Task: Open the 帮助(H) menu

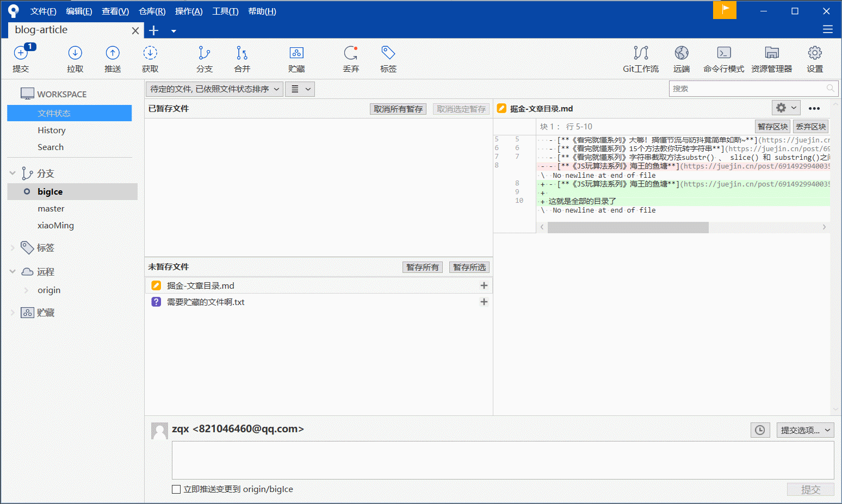Action: pyautogui.click(x=262, y=11)
